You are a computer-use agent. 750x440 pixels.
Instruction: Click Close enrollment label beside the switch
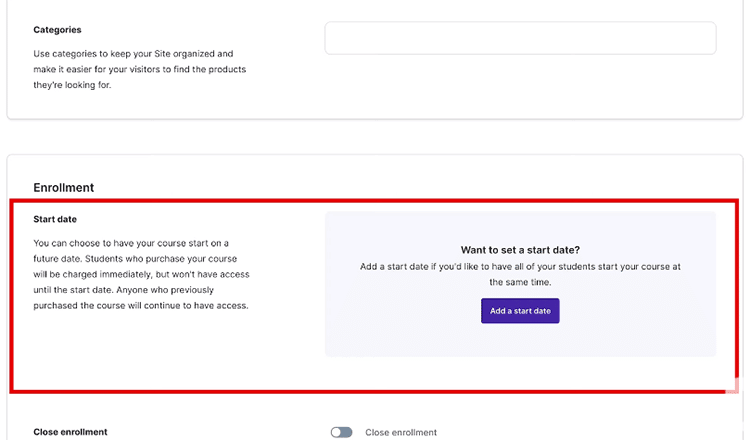click(400, 432)
